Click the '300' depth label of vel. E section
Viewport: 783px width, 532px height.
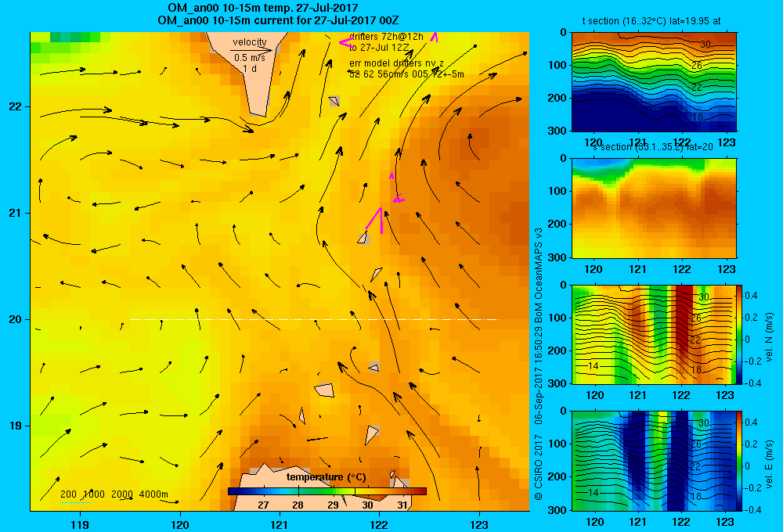pyautogui.click(x=558, y=510)
